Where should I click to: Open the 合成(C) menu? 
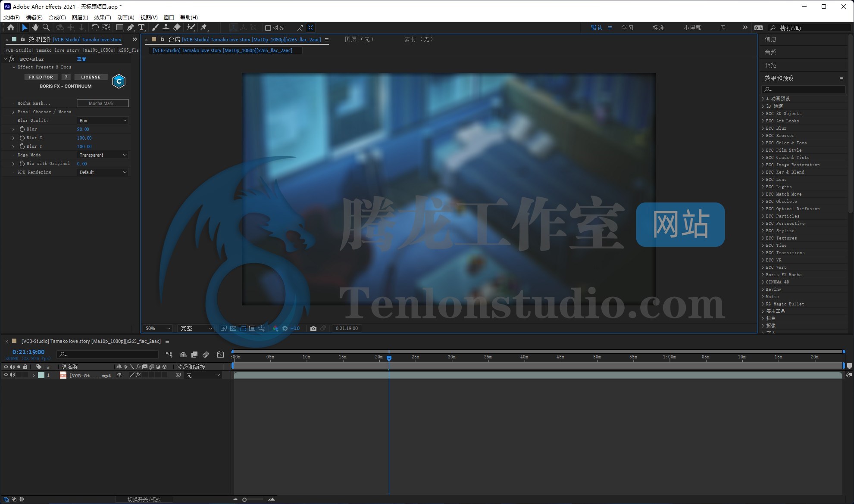pos(57,17)
